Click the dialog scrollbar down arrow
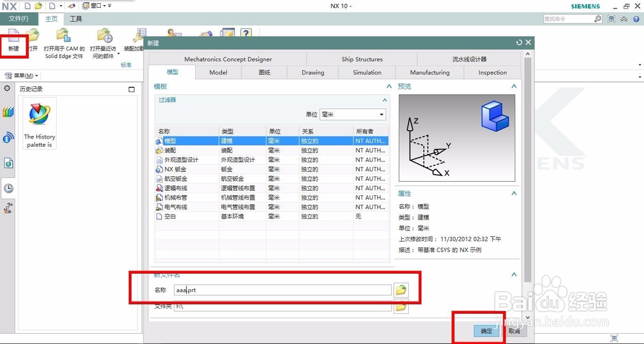 tap(528, 318)
